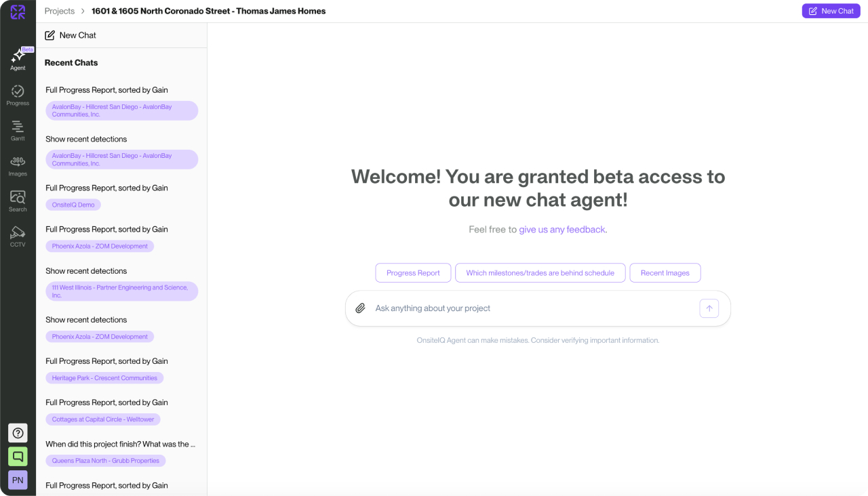Click the Projects breadcrumb link
The height and width of the screenshot is (496, 868).
pos(60,11)
